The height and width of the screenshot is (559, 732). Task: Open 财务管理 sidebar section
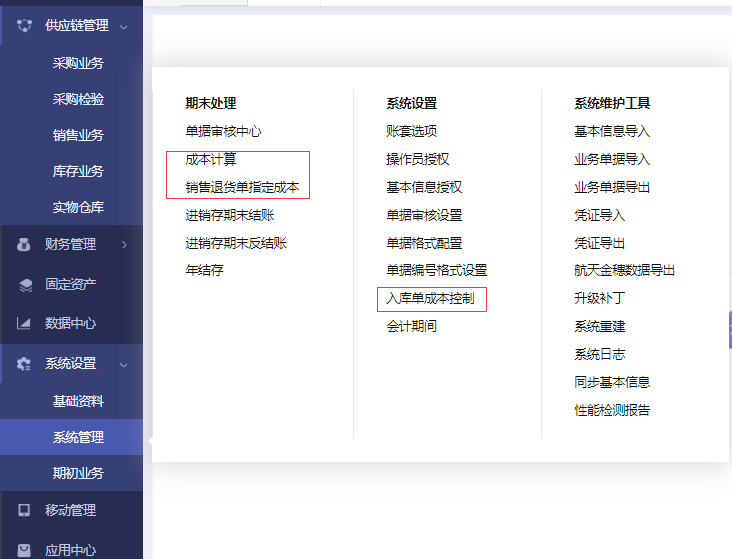tap(71, 244)
